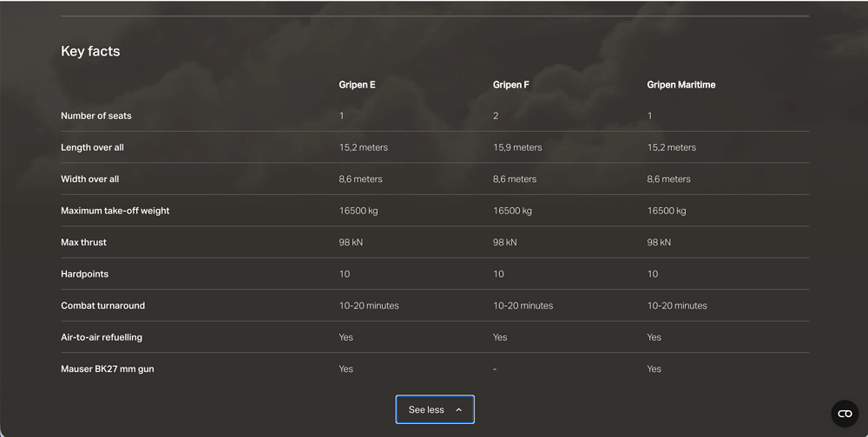Click the Length over all row label
This screenshot has height=437, width=868.
(93, 147)
